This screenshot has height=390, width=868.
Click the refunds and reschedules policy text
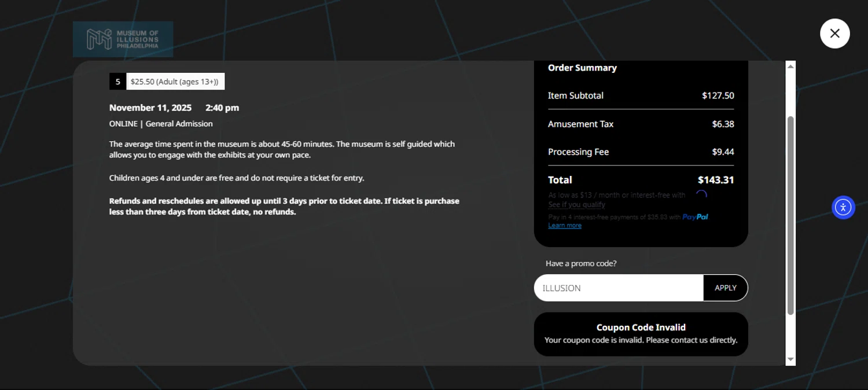[x=284, y=207]
